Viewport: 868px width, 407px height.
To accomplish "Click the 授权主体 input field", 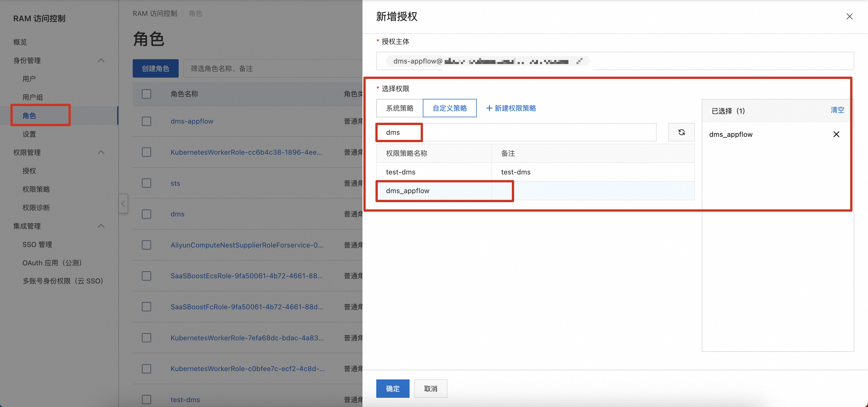I will (615, 61).
